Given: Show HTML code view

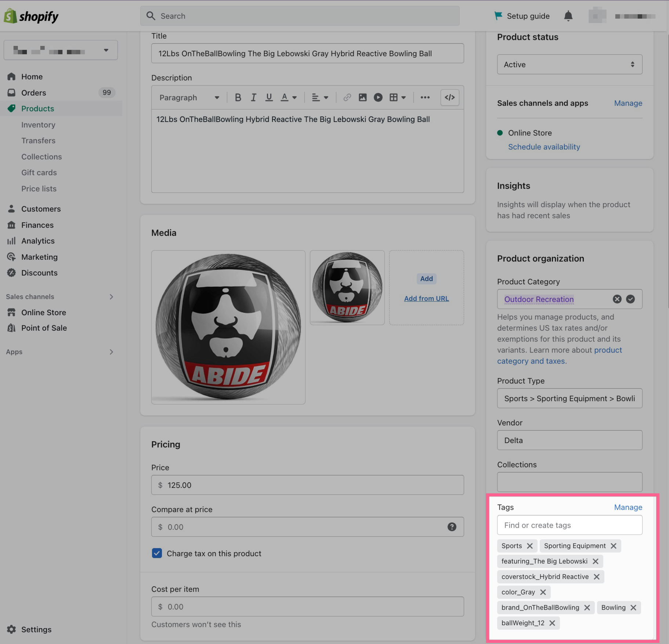Looking at the screenshot, I should 450,98.
